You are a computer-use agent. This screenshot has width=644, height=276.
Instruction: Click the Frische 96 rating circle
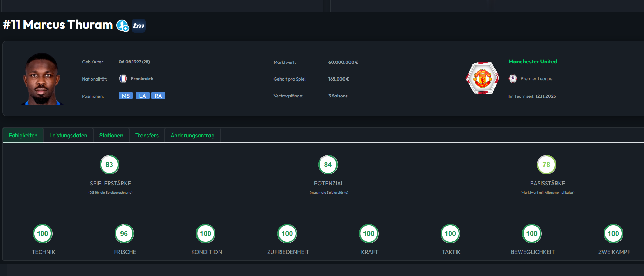point(124,234)
